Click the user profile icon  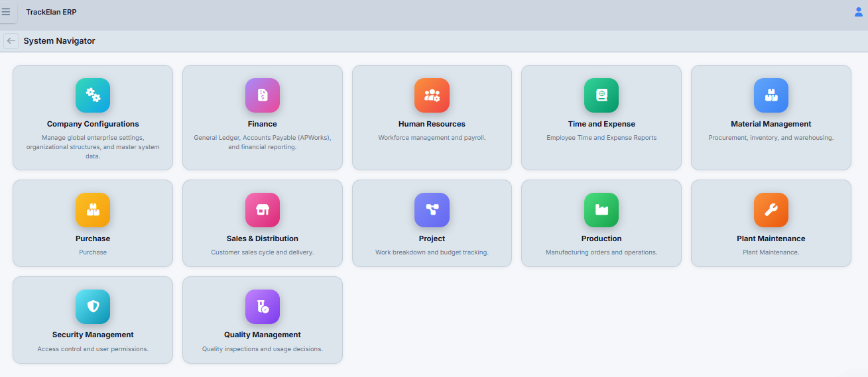coord(858,12)
